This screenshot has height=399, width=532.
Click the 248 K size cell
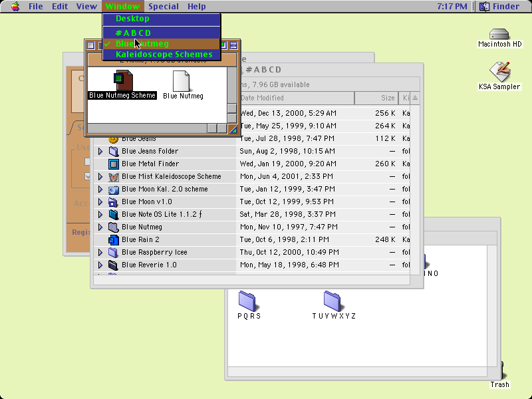(x=385, y=240)
